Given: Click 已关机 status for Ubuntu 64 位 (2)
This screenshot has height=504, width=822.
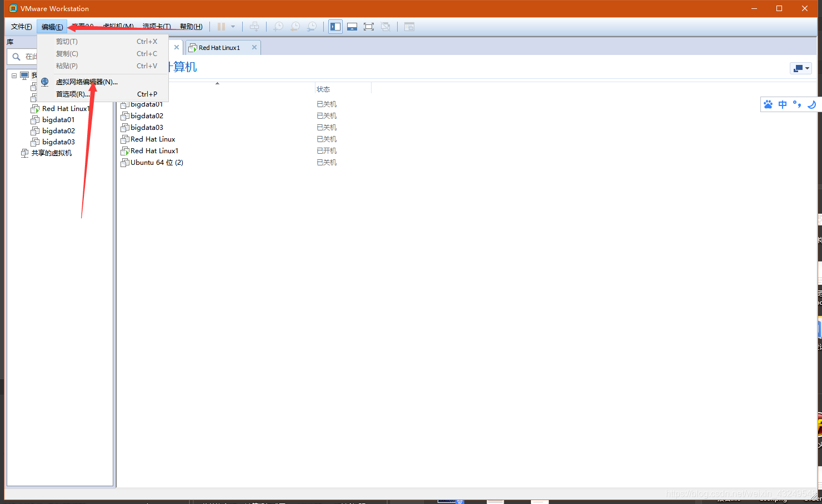Looking at the screenshot, I should point(327,163).
